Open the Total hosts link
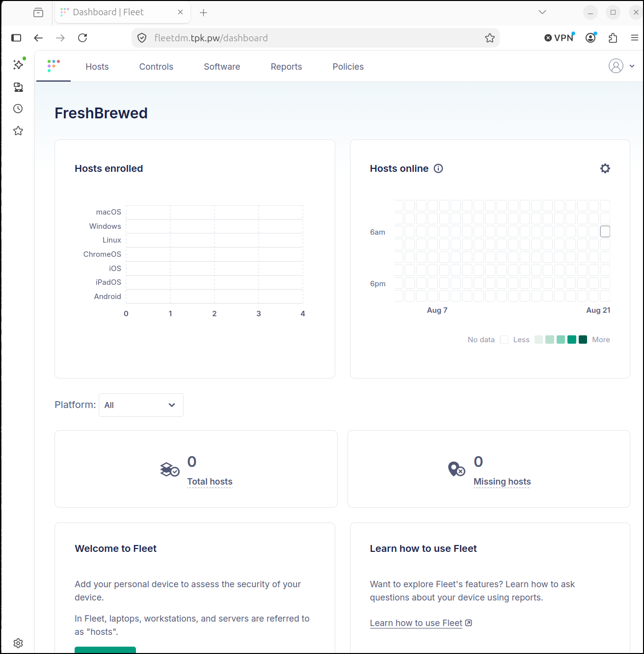Screen dimensions: 644x654 (x=210, y=482)
